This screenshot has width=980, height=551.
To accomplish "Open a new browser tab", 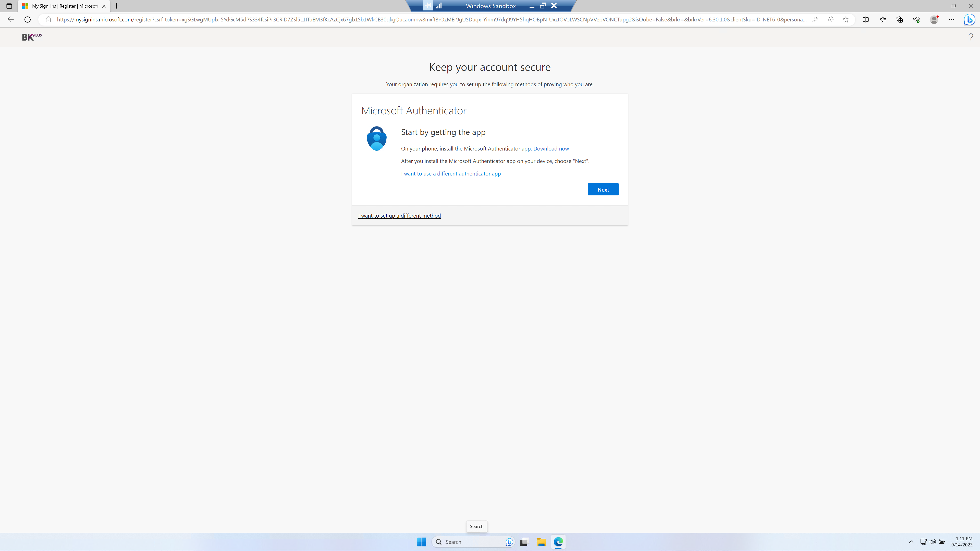I will 117,6.
